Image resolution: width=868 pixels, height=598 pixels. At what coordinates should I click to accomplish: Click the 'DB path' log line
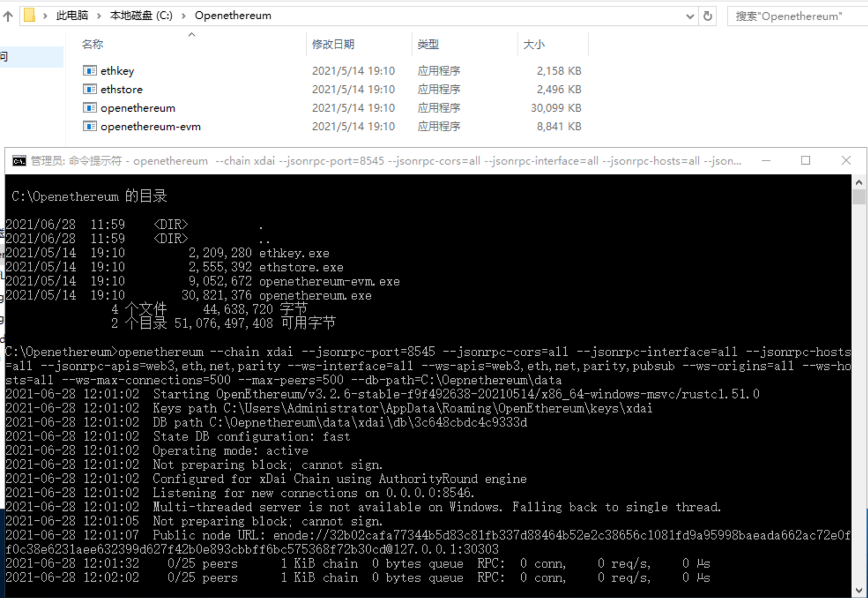coord(266,422)
